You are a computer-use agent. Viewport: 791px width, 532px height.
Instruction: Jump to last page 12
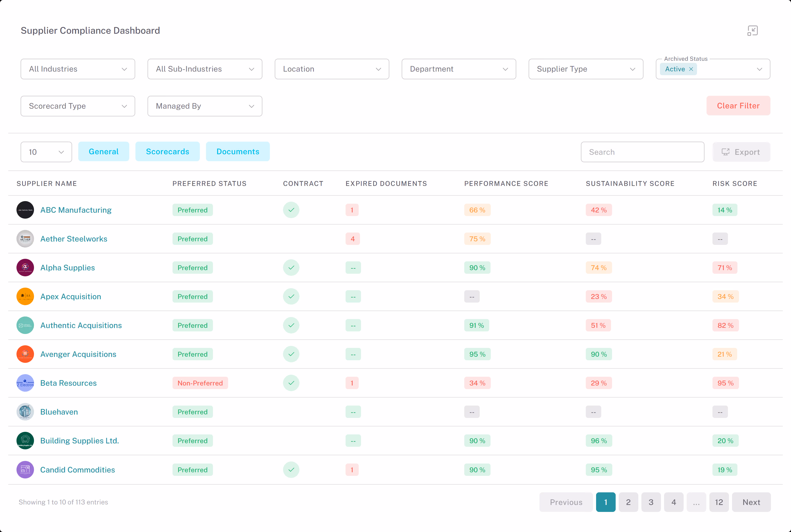click(x=719, y=502)
